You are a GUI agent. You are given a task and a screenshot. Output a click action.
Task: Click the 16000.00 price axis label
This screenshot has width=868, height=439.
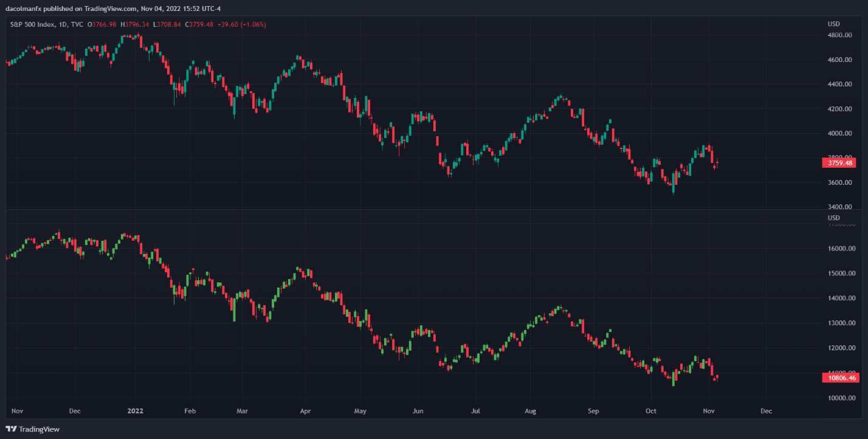click(841, 249)
